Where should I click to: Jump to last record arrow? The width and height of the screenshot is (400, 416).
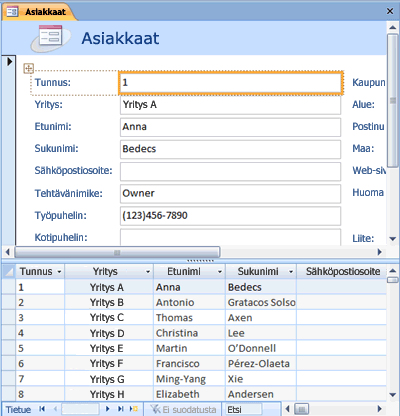pos(121,409)
